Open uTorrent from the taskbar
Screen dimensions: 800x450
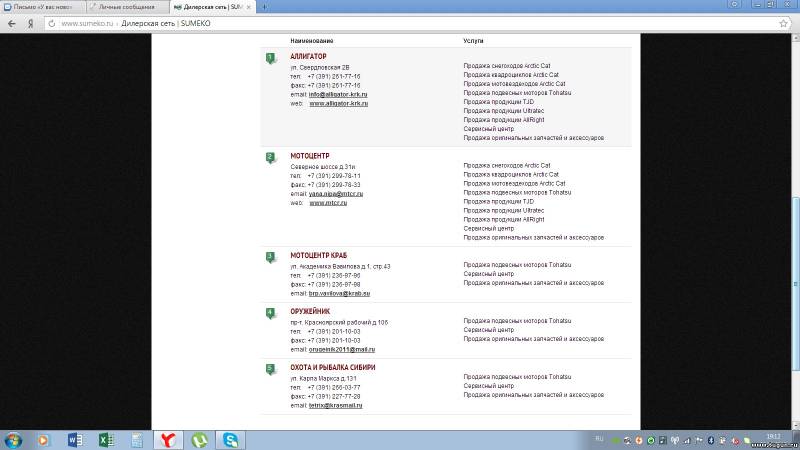point(199,440)
